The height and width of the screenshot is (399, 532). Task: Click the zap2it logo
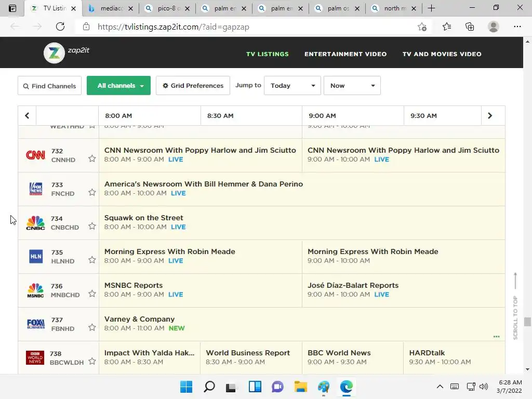point(66,52)
